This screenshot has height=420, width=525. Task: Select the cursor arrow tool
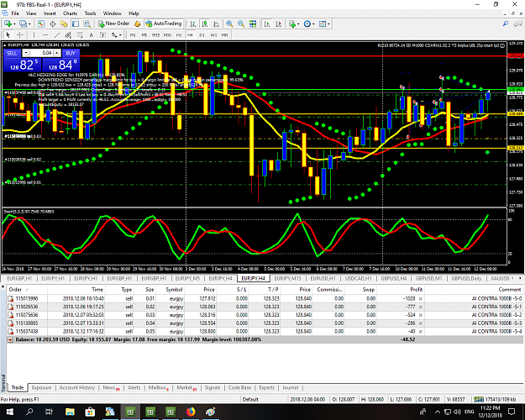pos(8,34)
